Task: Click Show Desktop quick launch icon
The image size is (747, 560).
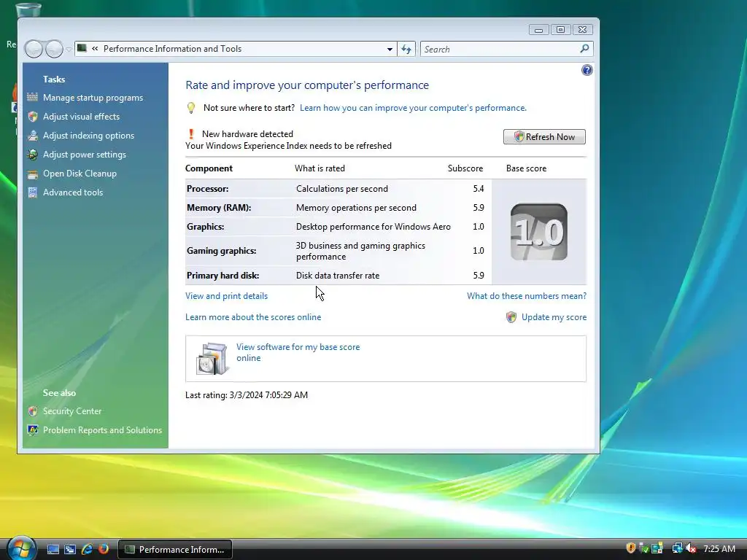Action: tap(53, 550)
